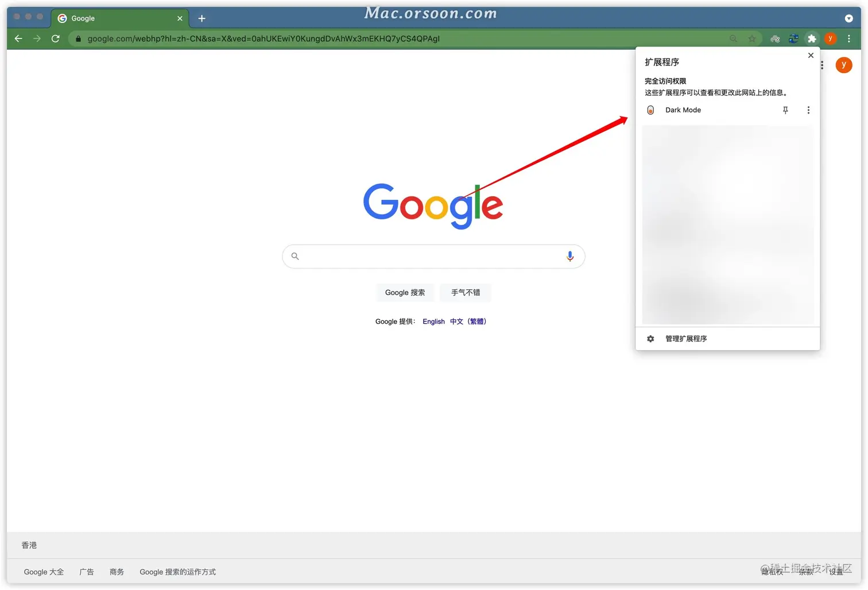The width and height of the screenshot is (868, 590).
Task: Click the zoom magnifier icon in address bar
Action: [x=733, y=38]
